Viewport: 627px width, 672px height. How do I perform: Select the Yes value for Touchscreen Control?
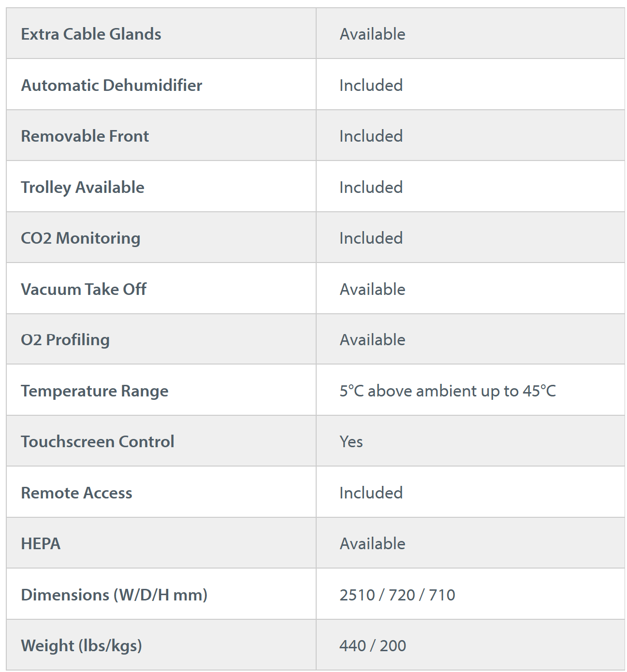click(351, 441)
